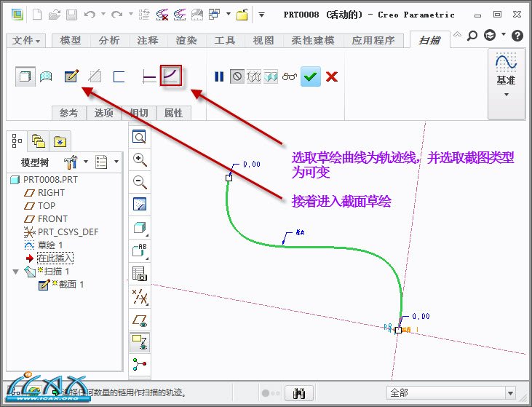Switch to the 模型 ribbon tab
Image resolution: width=532 pixels, height=407 pixels.
click(x=71, y=40)
